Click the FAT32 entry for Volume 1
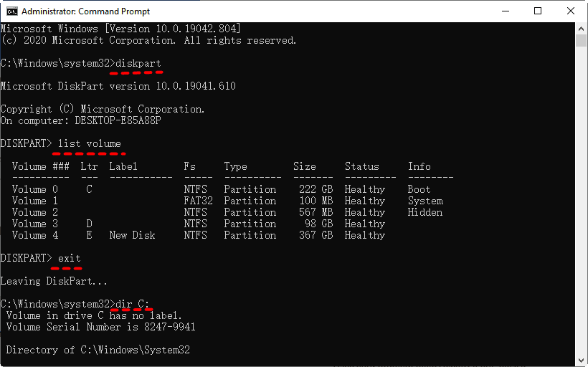Image resolution: width=588 pixels, height=367 pixels. point(198,201)
